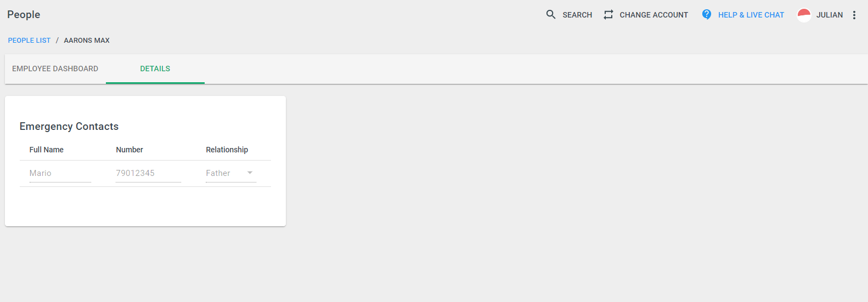Click the Aarons Max breadcrumb item
The width and height of the screenshot is (868, 302).
point(87,41)
